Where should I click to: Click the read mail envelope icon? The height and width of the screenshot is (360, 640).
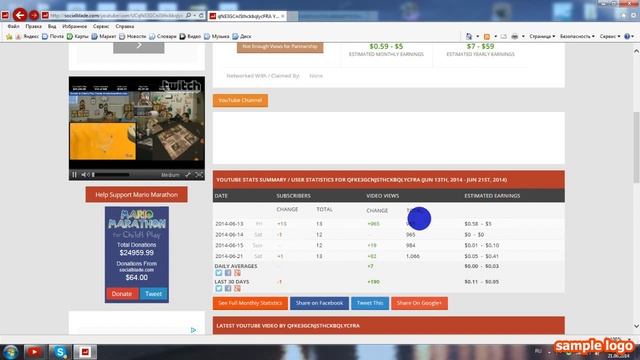pos(504,36)
